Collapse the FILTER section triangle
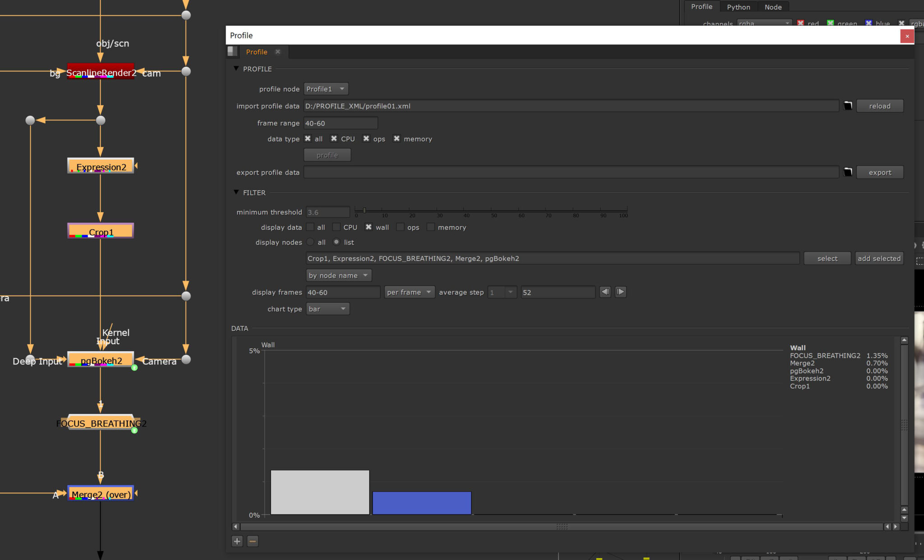This screenshot has width=924, height=560. tap(236, 192)
